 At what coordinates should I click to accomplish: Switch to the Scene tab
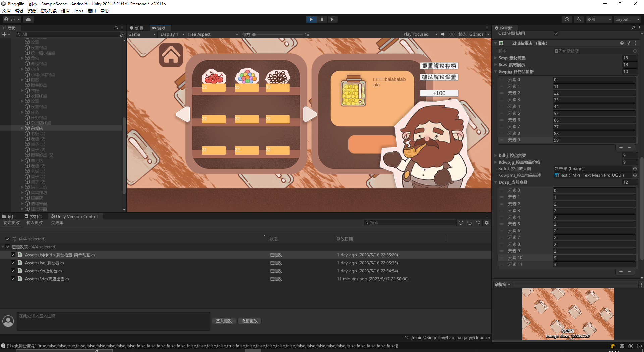point(137,28)
